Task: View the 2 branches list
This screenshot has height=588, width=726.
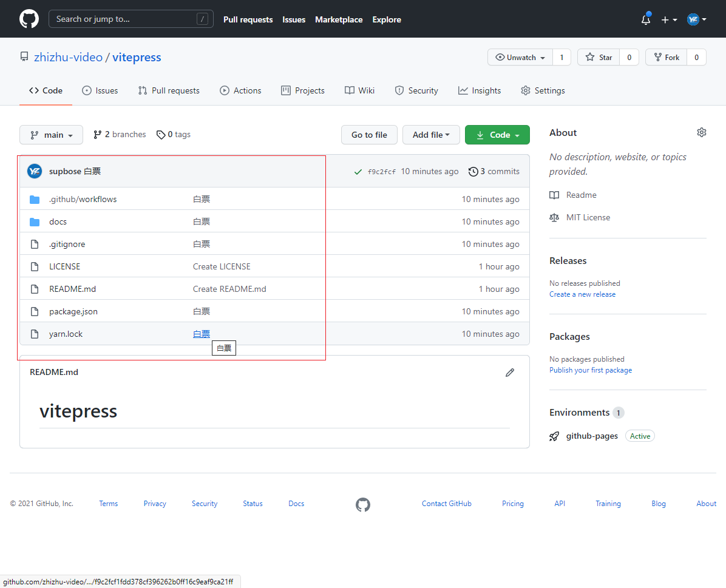Action: tap(120, 135)
